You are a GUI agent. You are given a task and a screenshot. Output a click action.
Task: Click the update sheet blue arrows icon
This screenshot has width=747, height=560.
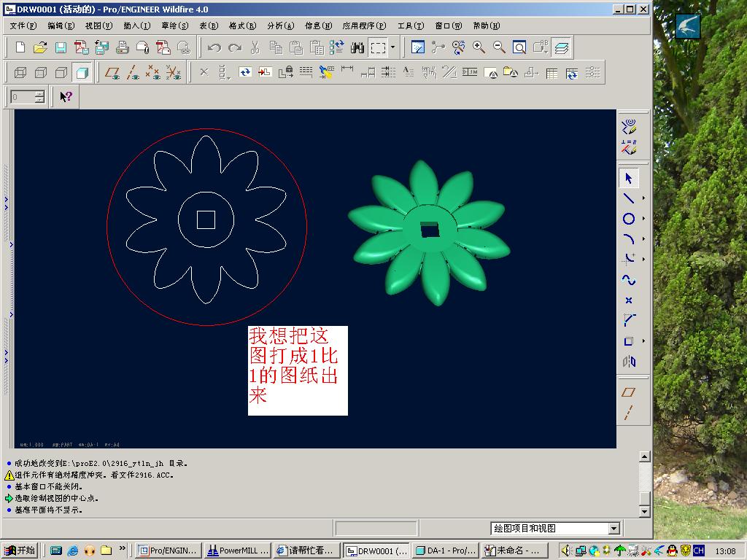pyautogui.click(x=245, y=72)
